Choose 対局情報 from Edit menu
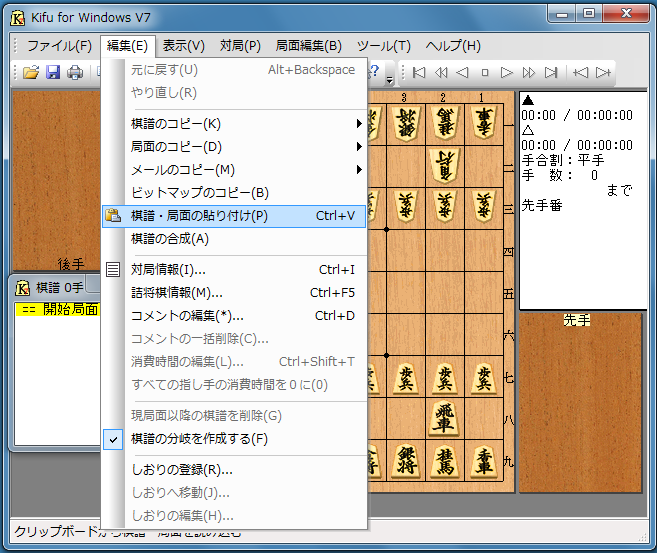 pos(168,269)
